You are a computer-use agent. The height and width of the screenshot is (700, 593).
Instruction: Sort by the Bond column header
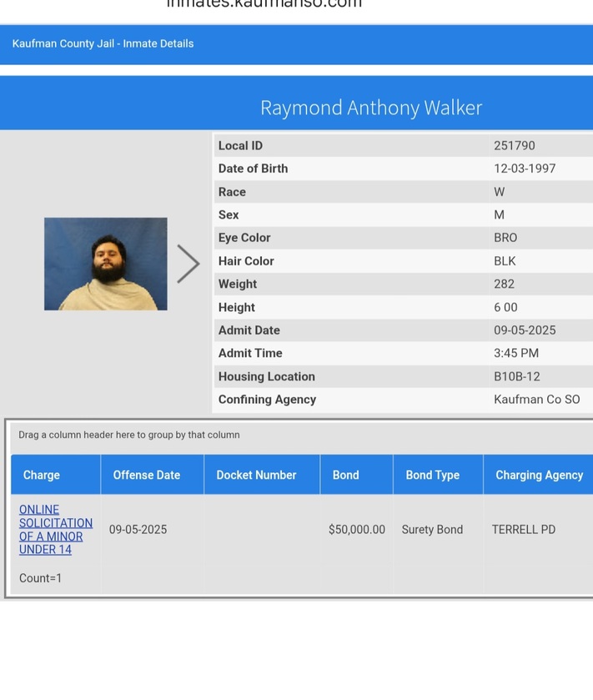356,475
